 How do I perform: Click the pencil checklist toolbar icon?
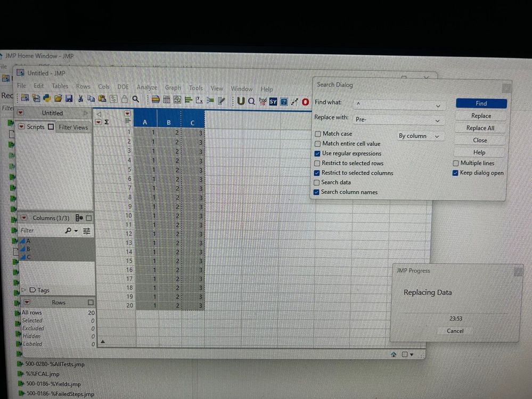click(x=221, y=101)
